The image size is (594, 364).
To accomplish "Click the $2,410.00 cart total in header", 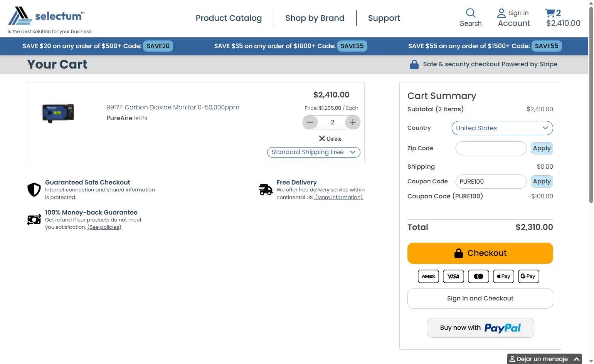I will (563, 23).
